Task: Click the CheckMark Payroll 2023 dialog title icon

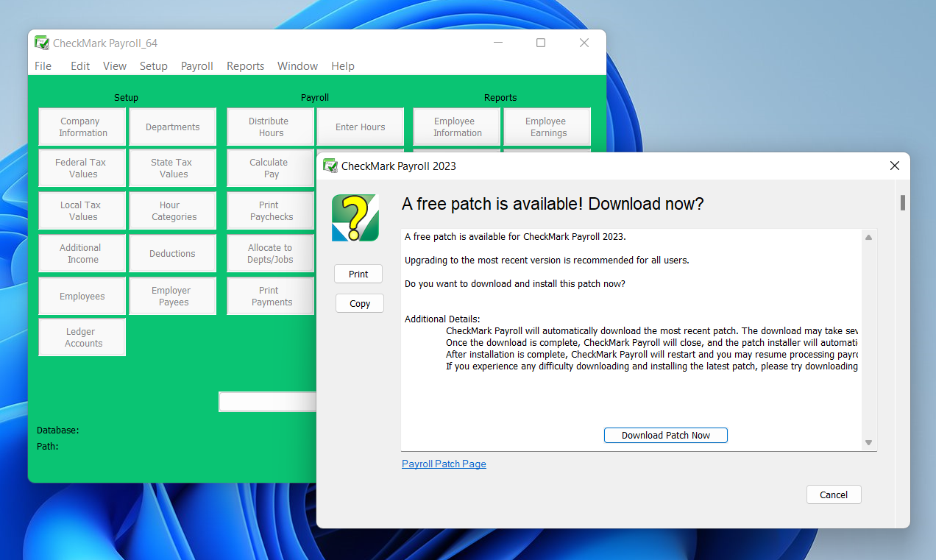Action: (330, 166)
